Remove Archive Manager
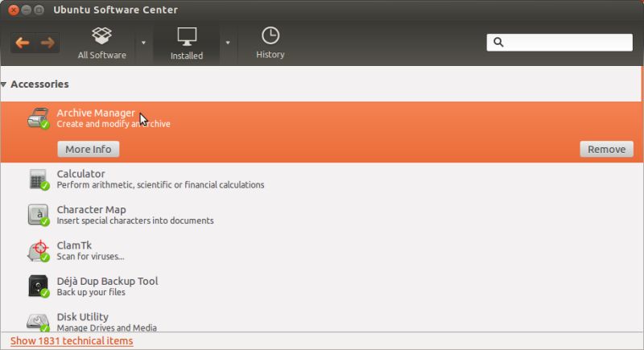Screen dimensions: 644x350 606,149
